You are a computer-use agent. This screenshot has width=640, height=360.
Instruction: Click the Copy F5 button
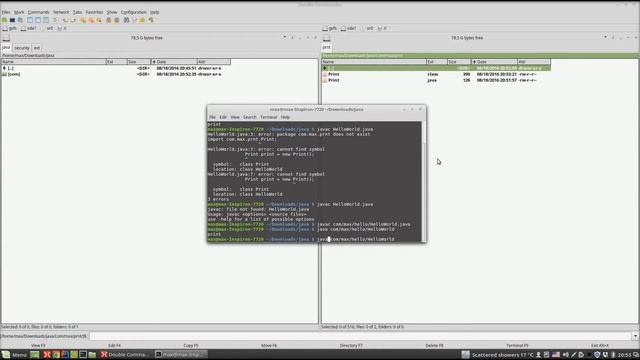pyautogui.click(x=191, y=346)
